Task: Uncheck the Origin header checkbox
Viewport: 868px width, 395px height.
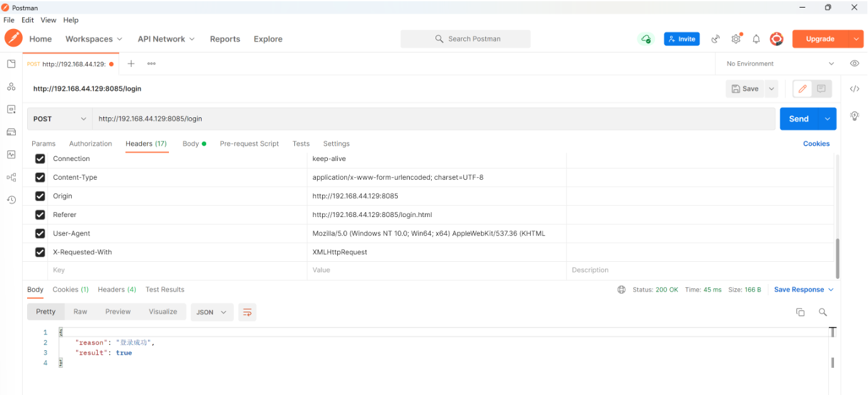Action: pos(40,196)
